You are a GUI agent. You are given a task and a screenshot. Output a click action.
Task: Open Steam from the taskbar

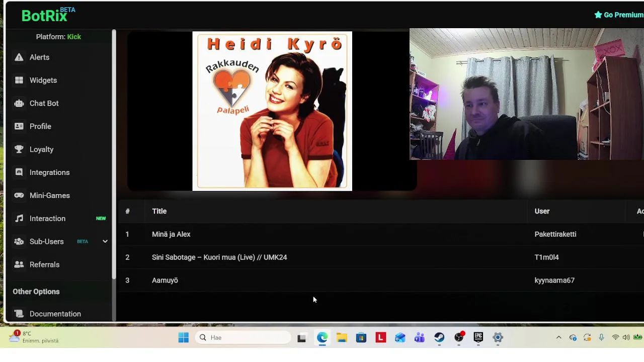click(x=439, y=338)
